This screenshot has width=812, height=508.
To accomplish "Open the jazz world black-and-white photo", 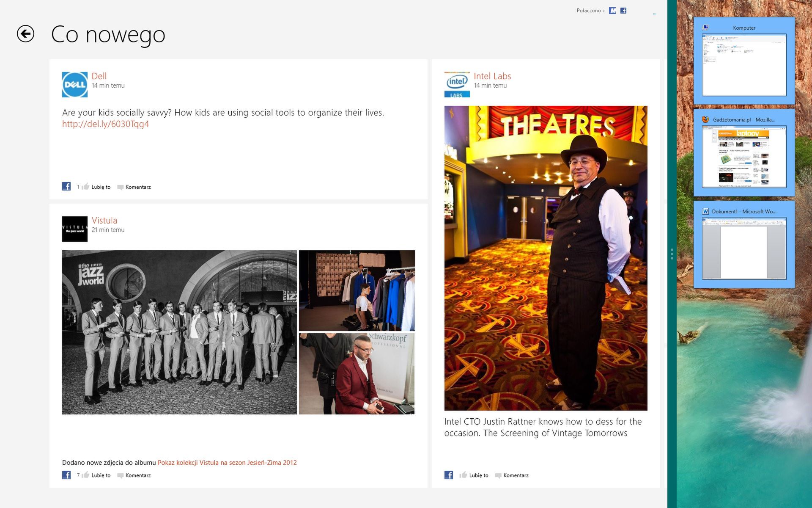I will [179, 332].
